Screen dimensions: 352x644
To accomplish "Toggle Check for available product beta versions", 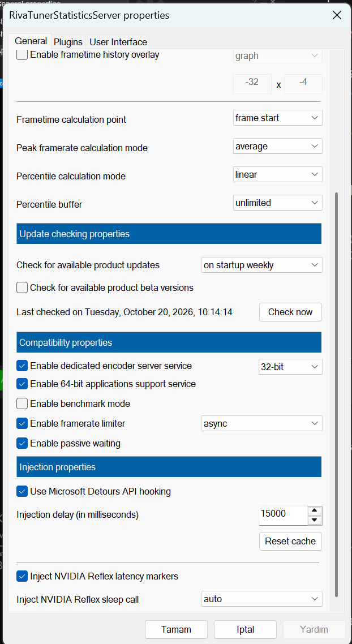I will (x=22, y=287).
